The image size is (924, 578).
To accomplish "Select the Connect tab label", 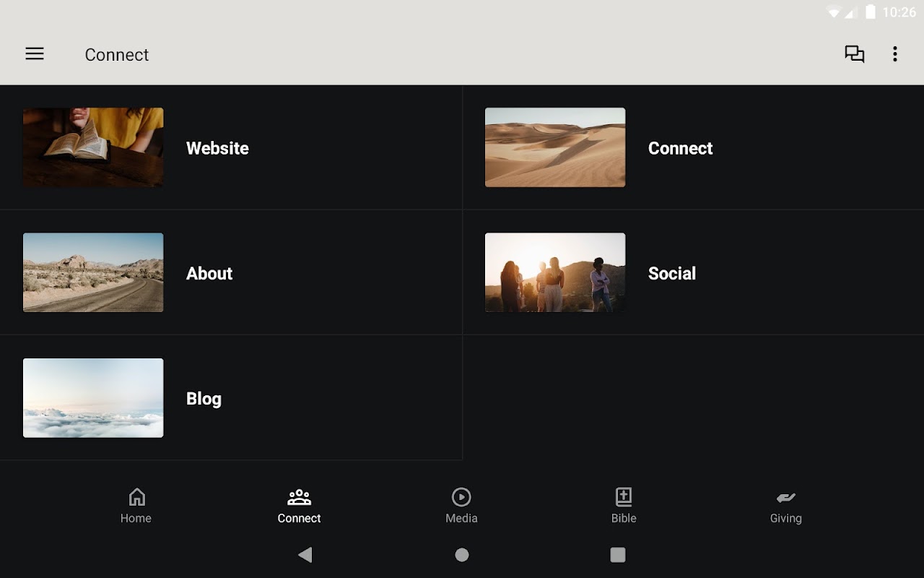I will 299,518.
